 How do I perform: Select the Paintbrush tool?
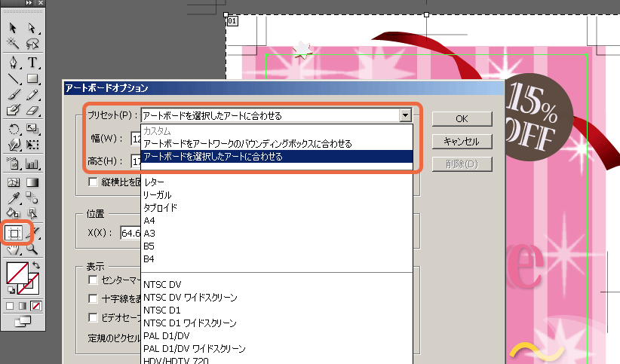coord(13,94)
